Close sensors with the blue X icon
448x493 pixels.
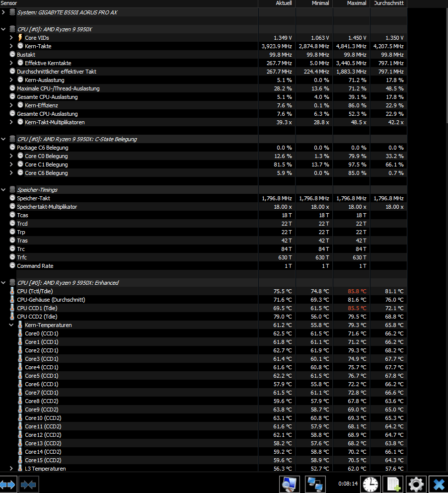(439, 484)
